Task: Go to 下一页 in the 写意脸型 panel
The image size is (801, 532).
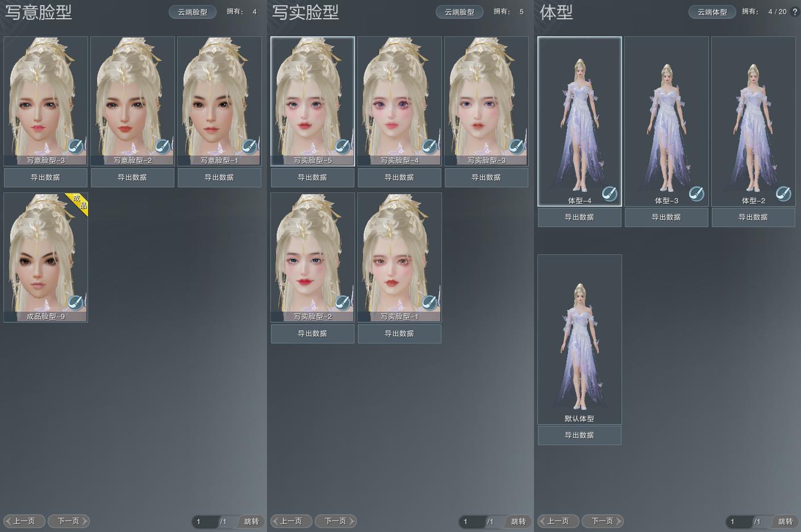Action: tap(69, 521)
